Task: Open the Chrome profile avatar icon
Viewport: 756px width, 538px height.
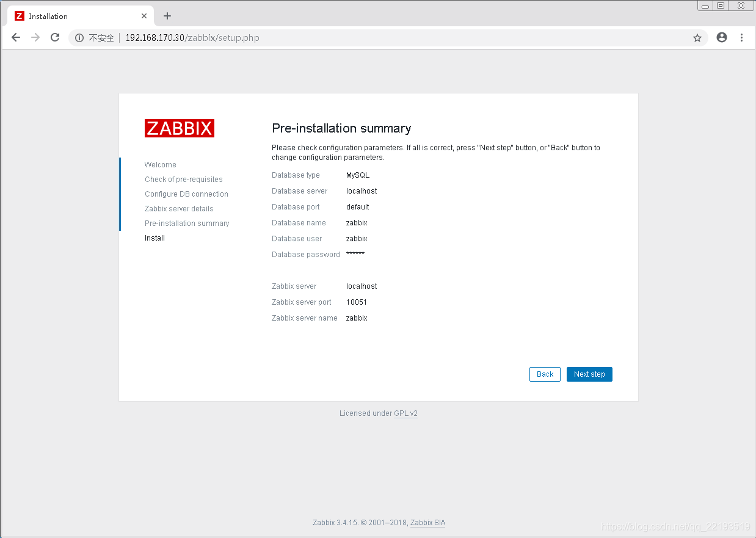Action: (x=722, y=37)
